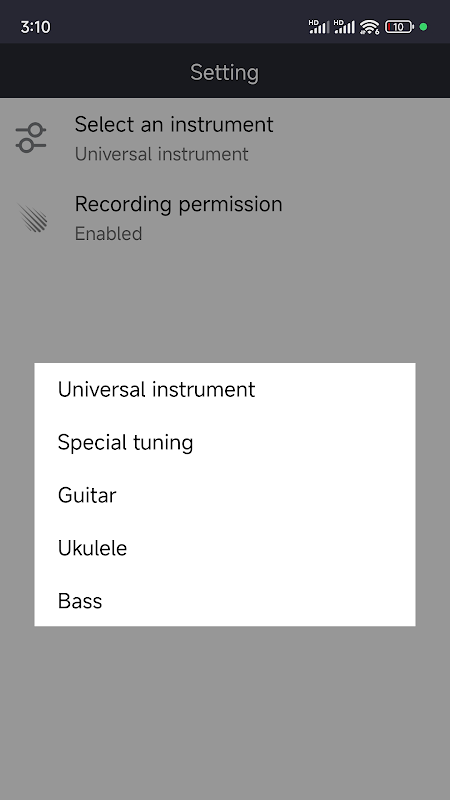Tap the second HD signal strength icon
This screenshot has height=800, width=450.
(344, 27)
